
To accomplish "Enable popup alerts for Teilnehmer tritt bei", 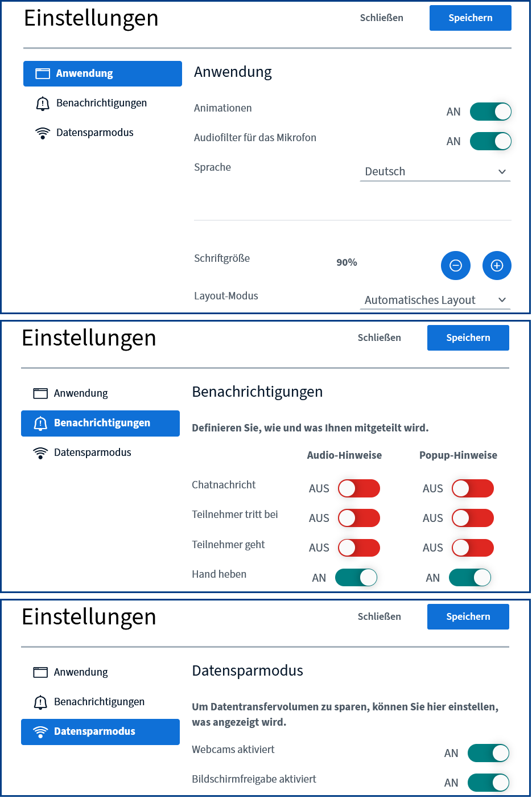I will click(x=472, y=518).
